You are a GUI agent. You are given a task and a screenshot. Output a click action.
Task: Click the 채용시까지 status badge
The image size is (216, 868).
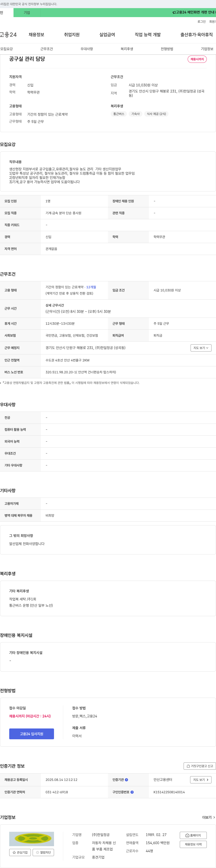(197, 59)
